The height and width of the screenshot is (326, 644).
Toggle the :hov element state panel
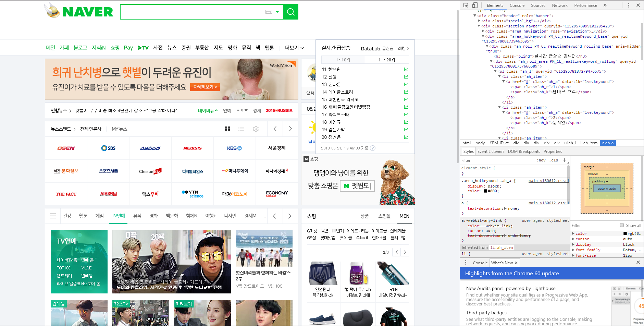click(x=541, y=160)
